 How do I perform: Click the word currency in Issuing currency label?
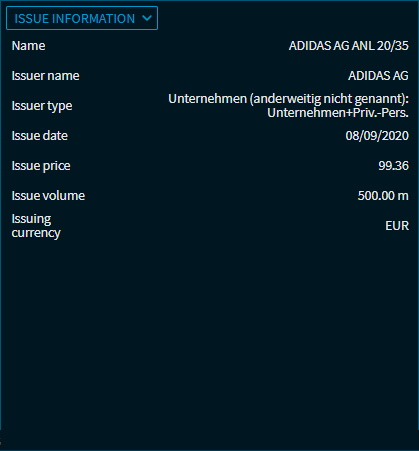[36, 233]
